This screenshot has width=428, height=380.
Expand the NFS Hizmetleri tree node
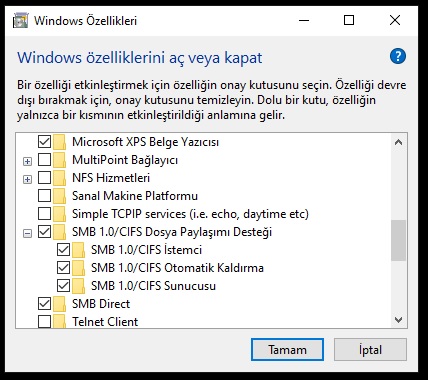click(27, 180)
